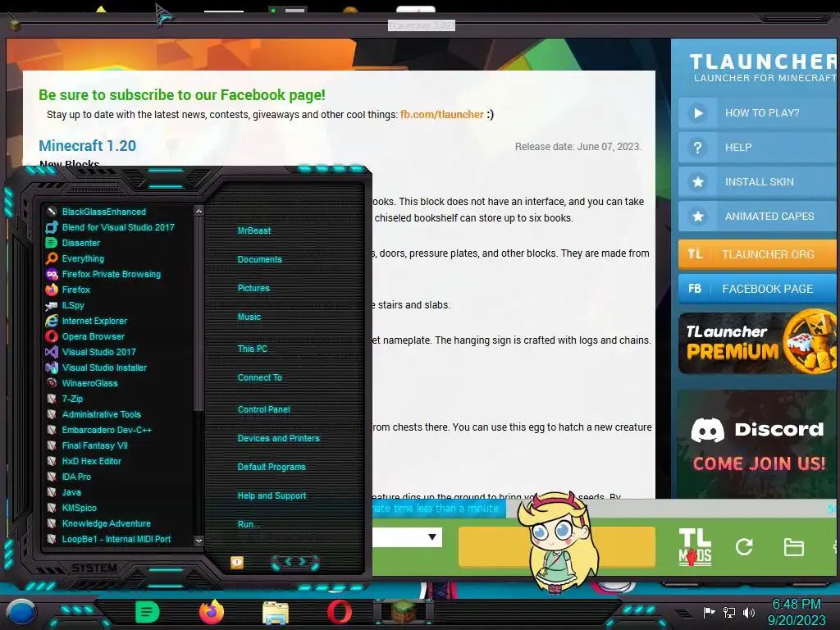Expand IDA Pro folder
The height and width of the screenshot is (630, 840).
click(69, 477)
